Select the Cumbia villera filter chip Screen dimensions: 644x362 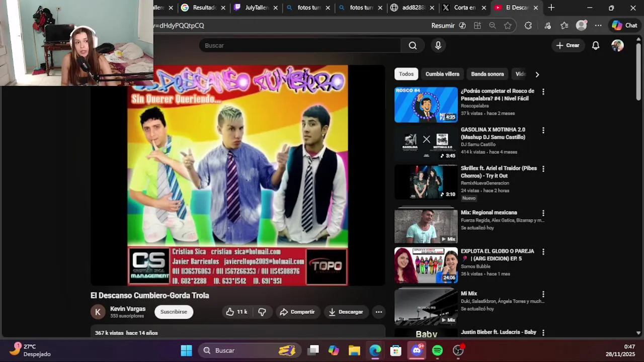[x=442, y=74]
